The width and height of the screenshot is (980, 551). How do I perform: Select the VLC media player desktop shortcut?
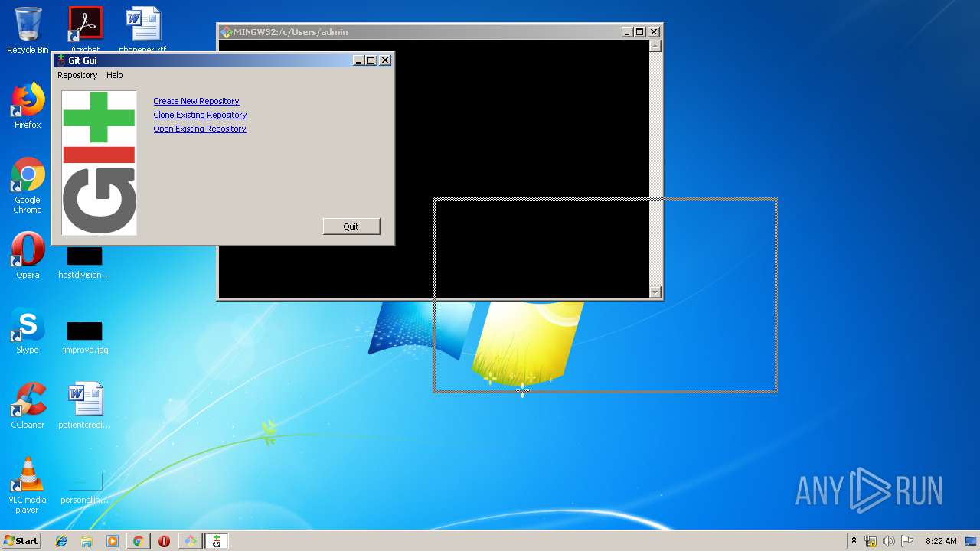28,485
